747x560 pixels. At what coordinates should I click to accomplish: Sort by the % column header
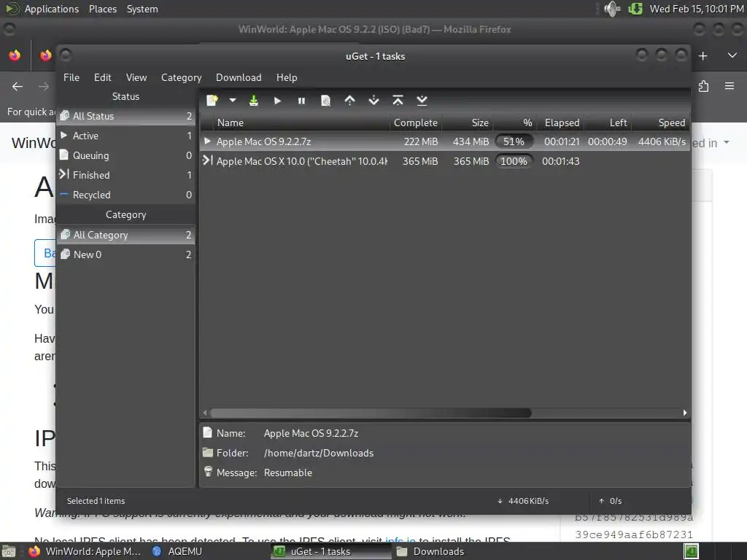(514, 122)
